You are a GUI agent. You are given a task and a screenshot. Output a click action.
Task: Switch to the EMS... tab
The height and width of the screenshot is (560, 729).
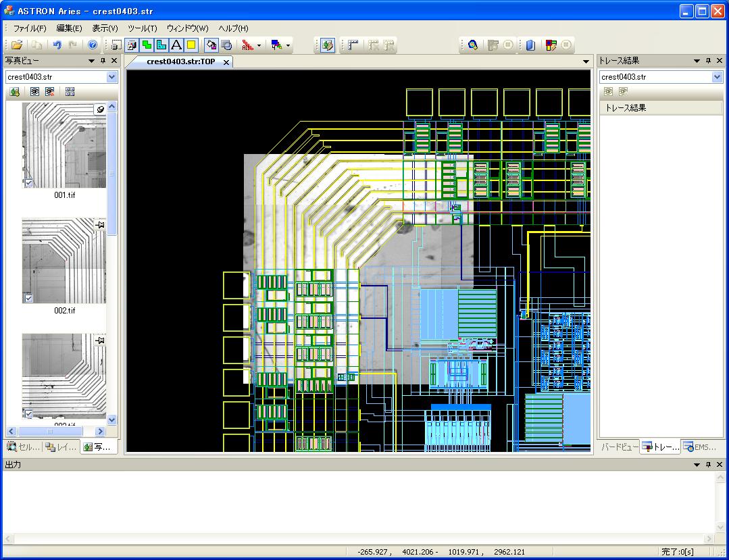(x=700, y=447)
